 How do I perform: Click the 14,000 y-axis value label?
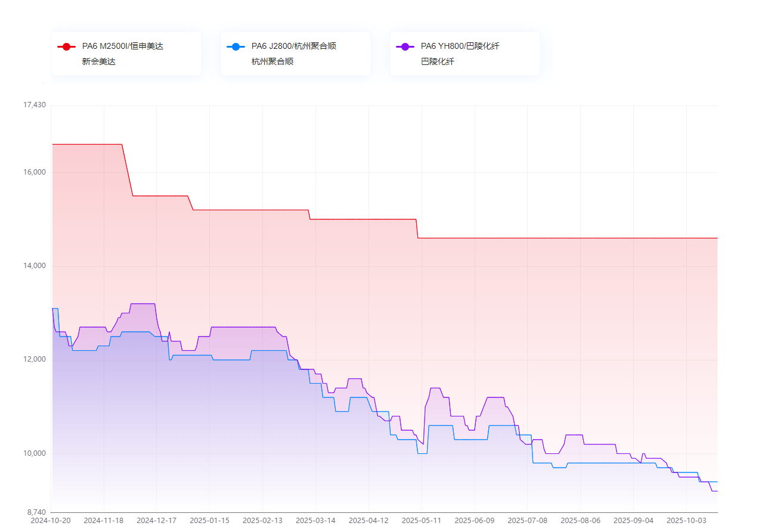pyautogui.click(x=34, y=266)
